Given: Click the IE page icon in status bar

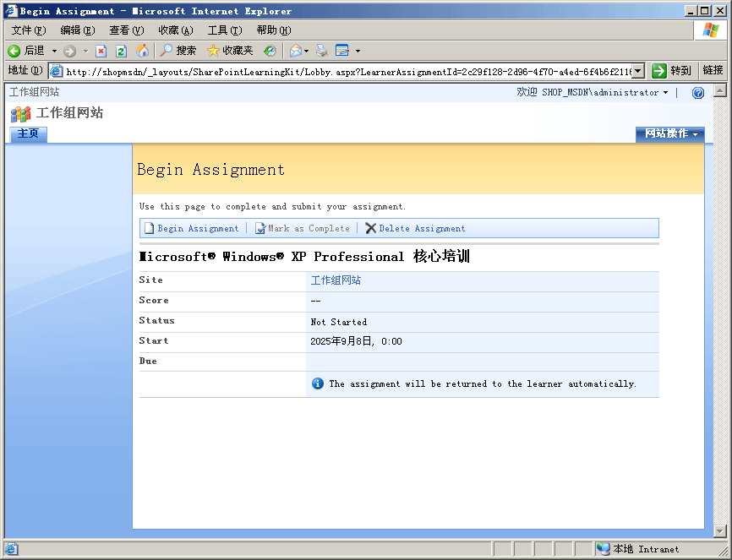Looking at the screenshot, I should tap(11, 549).
